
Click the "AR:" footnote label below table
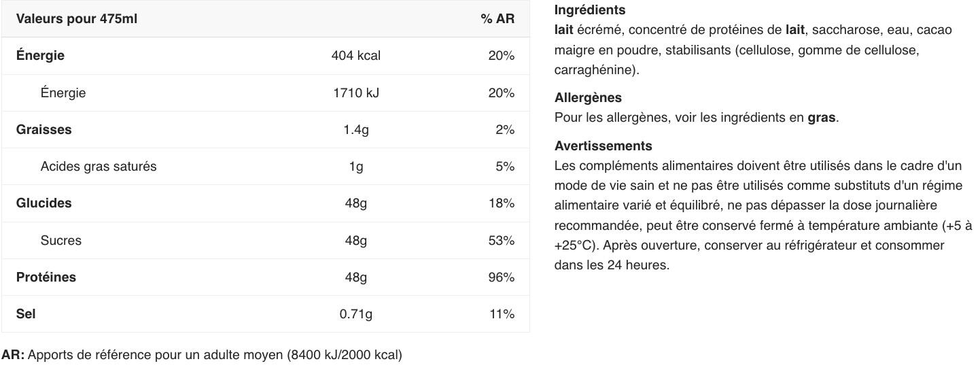click(x=13, y=355)
